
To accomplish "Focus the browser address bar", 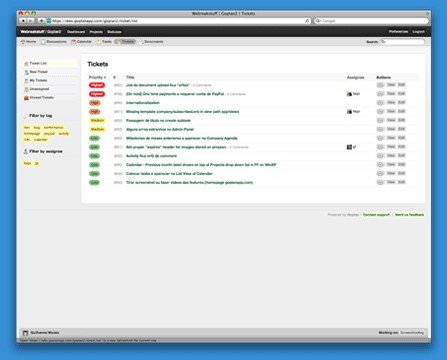I will tap(179, 21).
